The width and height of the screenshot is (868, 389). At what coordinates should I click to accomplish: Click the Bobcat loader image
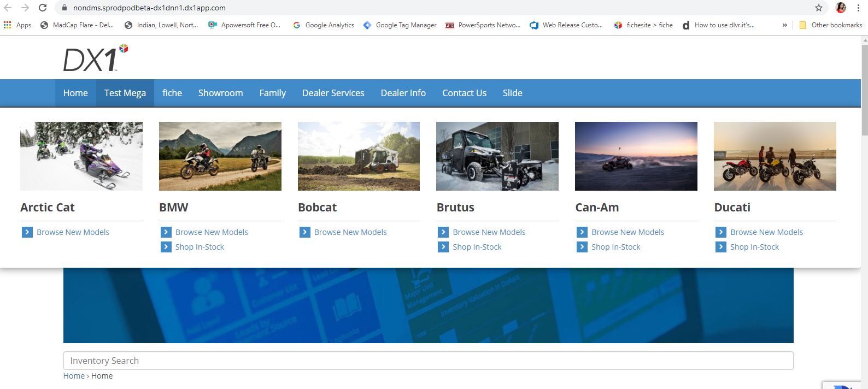pyautogui.click(x=359, y=156)
